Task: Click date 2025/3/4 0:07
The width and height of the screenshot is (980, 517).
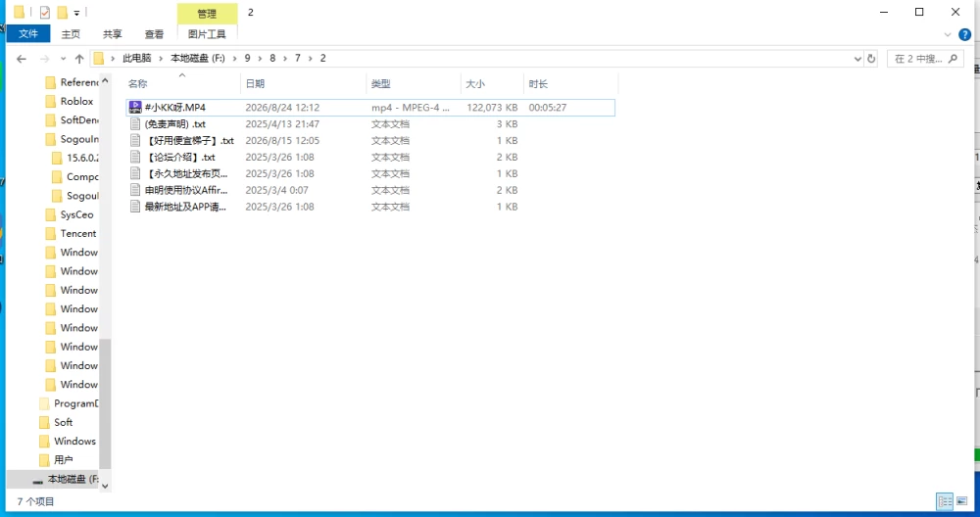Action: tap(276, 190)
